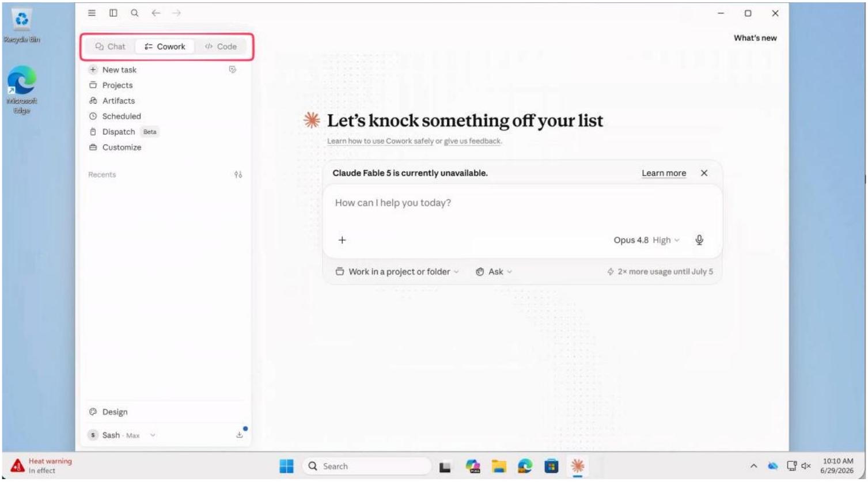The width and height of the screenshot is (868, 482).
Task: Open the Windows Start menu
Action: click(x=286, y=466)
